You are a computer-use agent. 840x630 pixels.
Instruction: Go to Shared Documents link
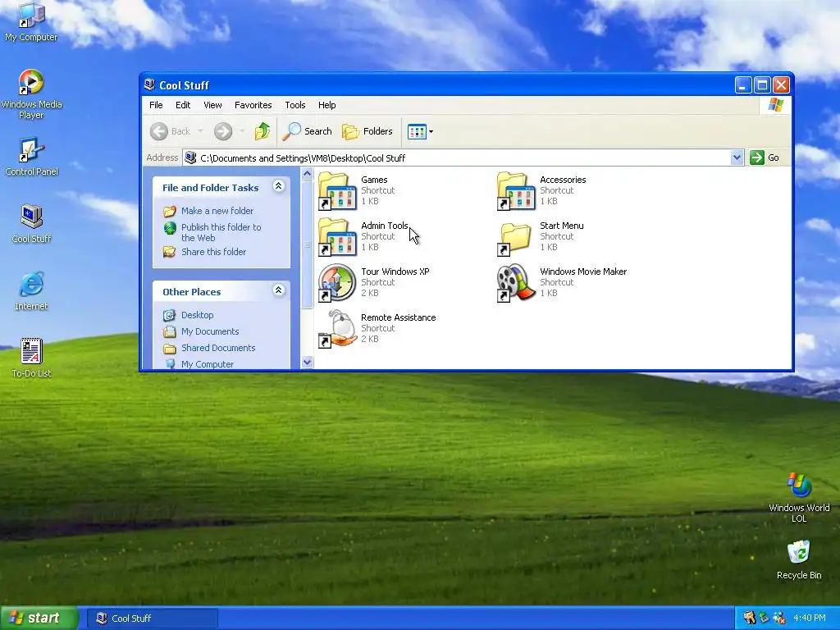tap(218, 348)
